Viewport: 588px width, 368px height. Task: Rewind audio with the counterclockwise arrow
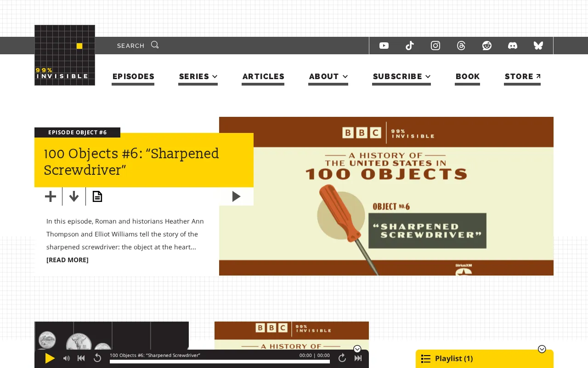click(x=97, y=358)
